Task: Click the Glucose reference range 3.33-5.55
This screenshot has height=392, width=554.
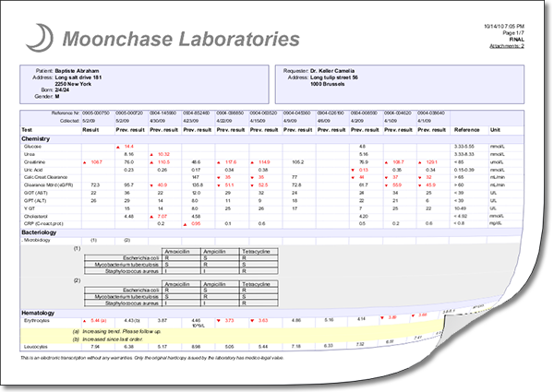Action: (x=464, y=147)
